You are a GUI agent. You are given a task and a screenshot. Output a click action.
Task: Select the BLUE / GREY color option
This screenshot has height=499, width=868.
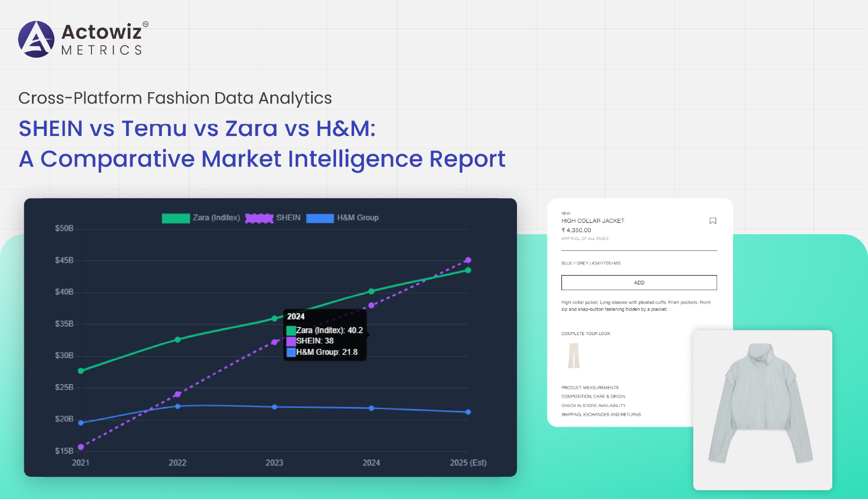[591, 263]
